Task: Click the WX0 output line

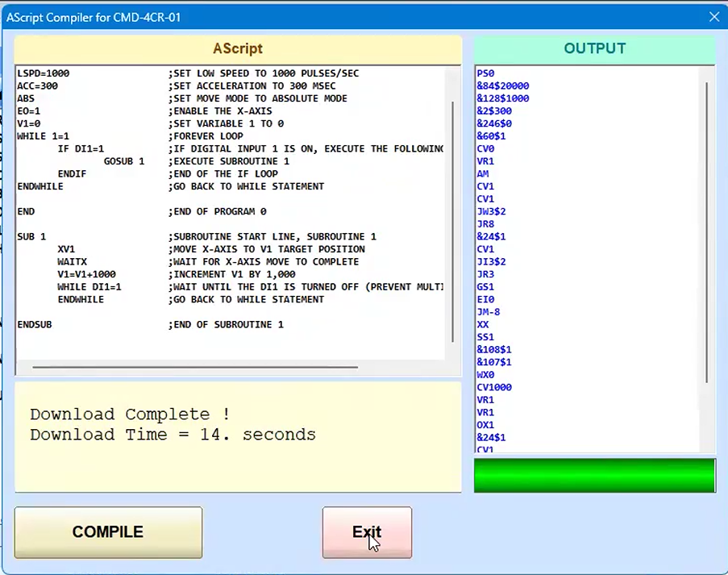Action: (485, 374)
